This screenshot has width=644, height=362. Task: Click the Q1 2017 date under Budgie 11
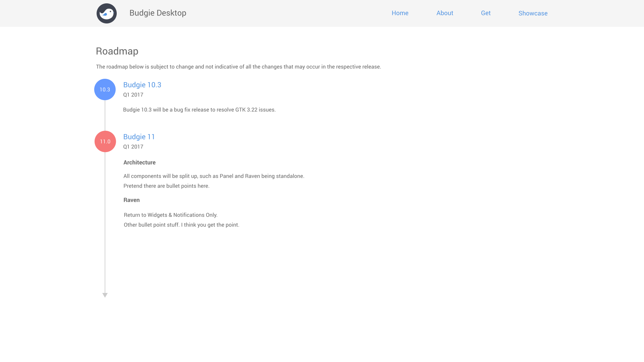pyautogui.click(x=133, y=147)
